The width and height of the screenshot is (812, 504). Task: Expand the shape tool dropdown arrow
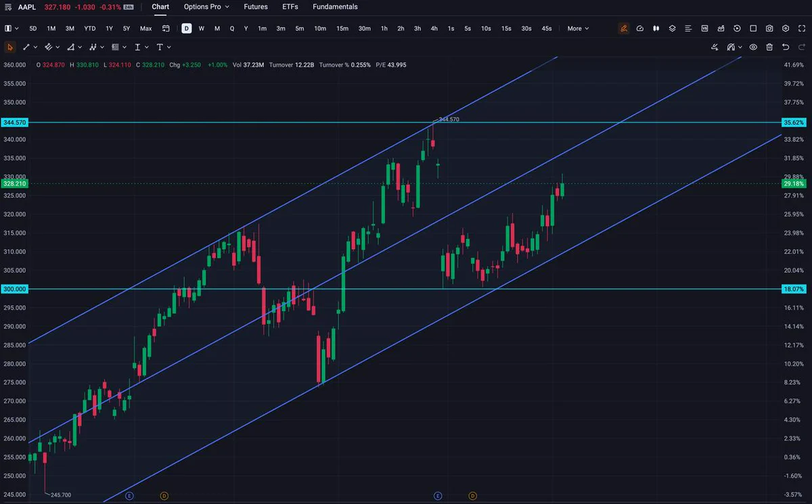(x=80, y=47)
